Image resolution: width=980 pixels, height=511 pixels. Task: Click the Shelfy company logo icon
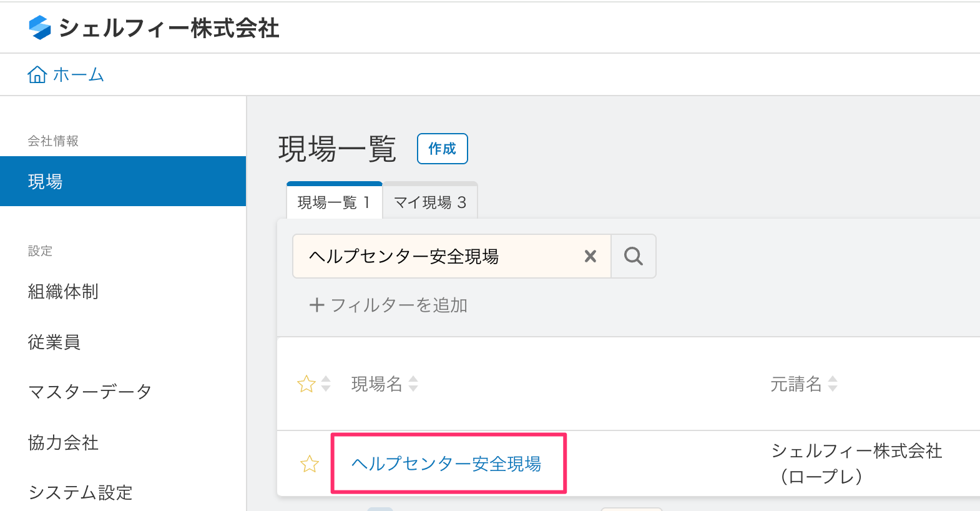coord(40,27)
